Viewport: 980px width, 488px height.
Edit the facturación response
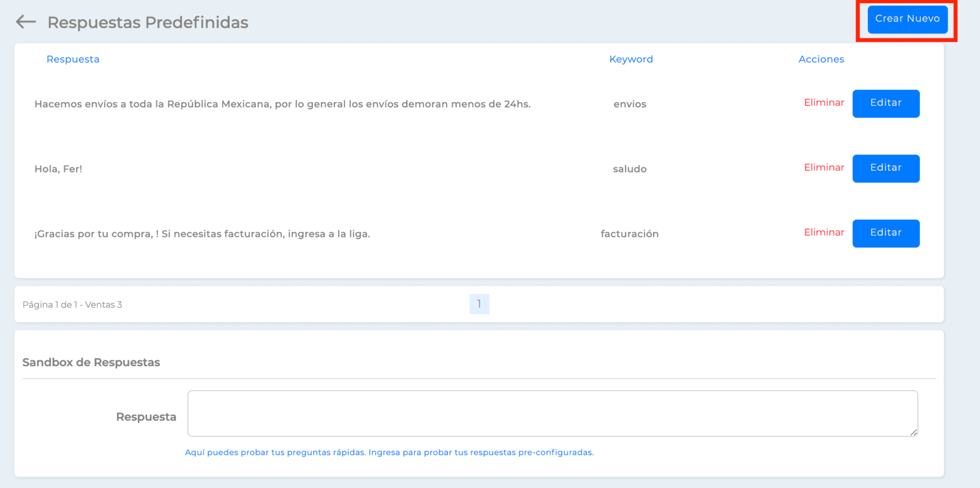click(886, 233)
